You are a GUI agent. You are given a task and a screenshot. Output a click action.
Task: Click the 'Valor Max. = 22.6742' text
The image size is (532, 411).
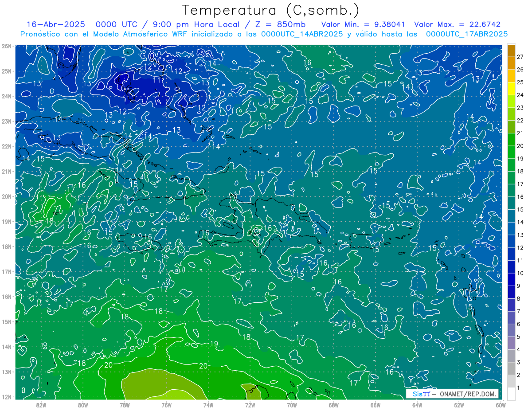pos(457,24)
